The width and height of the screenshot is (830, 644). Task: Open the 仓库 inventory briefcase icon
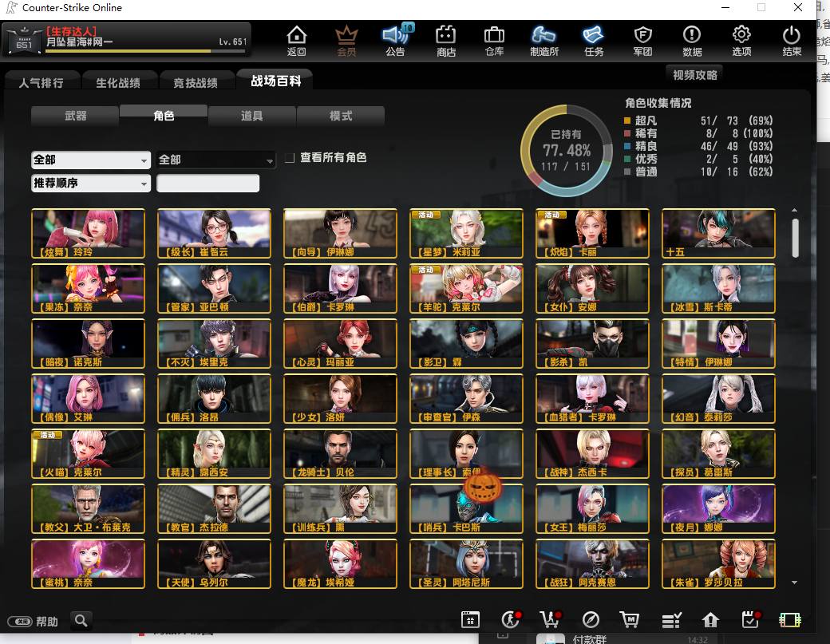click(494, 41)
